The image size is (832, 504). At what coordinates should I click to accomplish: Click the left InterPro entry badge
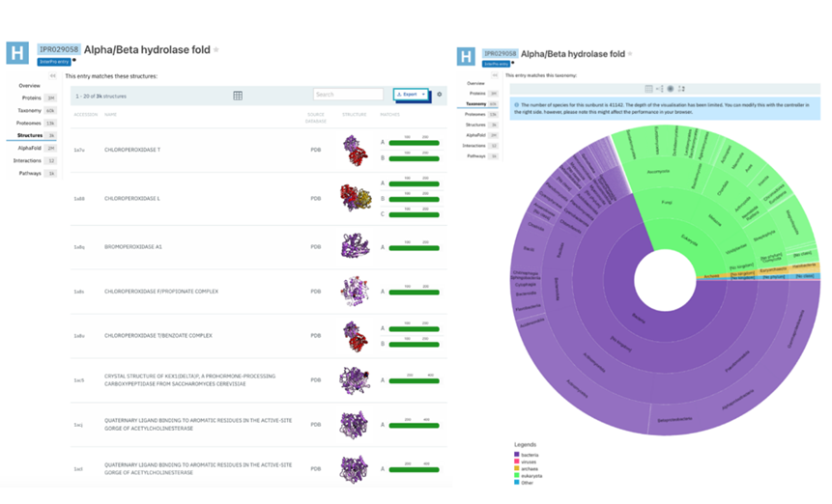pyautogui.click(x=50, y=62)
